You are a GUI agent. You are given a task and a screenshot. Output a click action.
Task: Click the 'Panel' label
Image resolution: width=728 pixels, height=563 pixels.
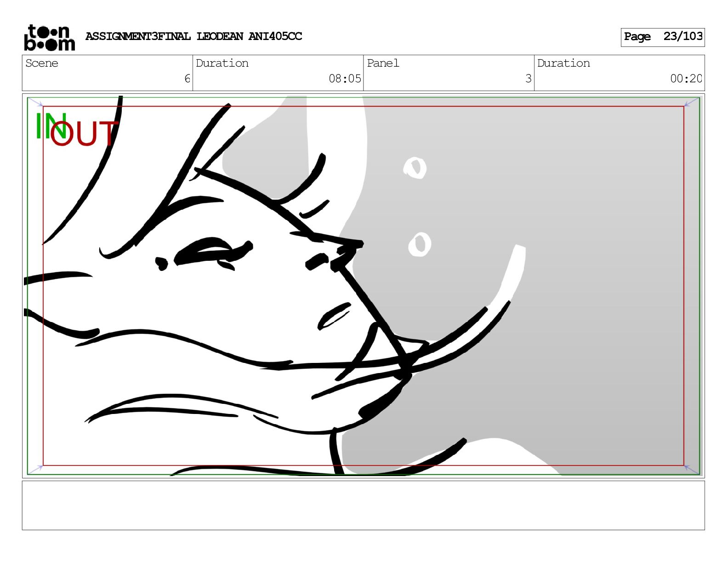pyautogui.click(x=383, y=63)
